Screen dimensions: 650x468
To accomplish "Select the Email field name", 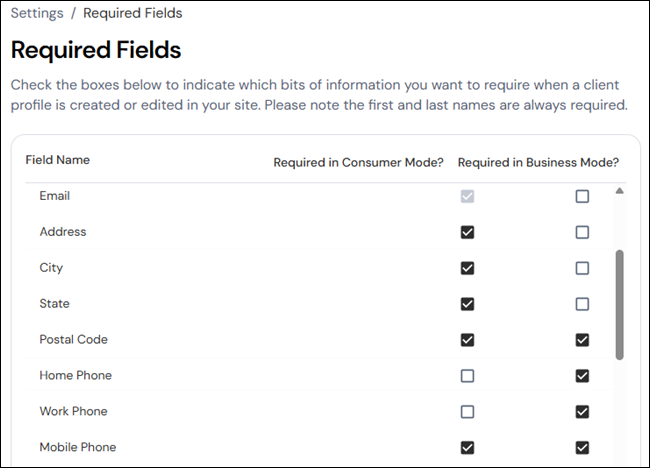I will tap(55, 196).
